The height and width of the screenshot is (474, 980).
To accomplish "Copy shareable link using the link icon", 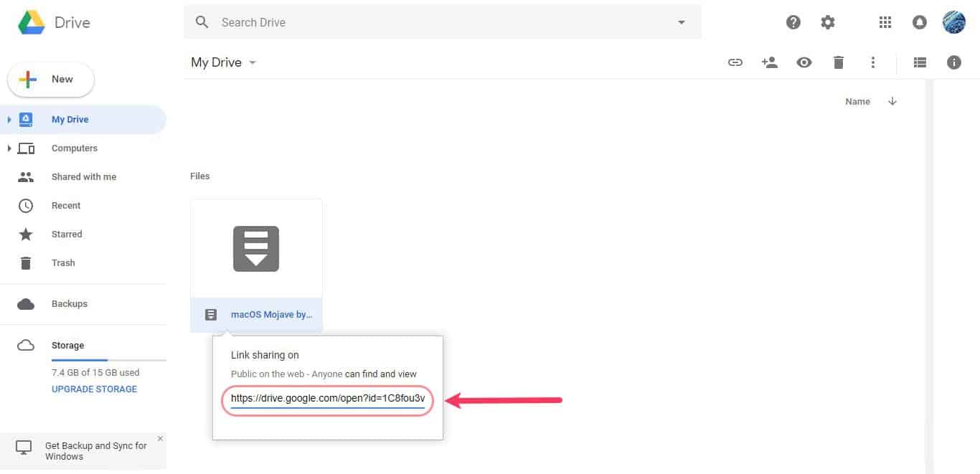I will point(735,62).
